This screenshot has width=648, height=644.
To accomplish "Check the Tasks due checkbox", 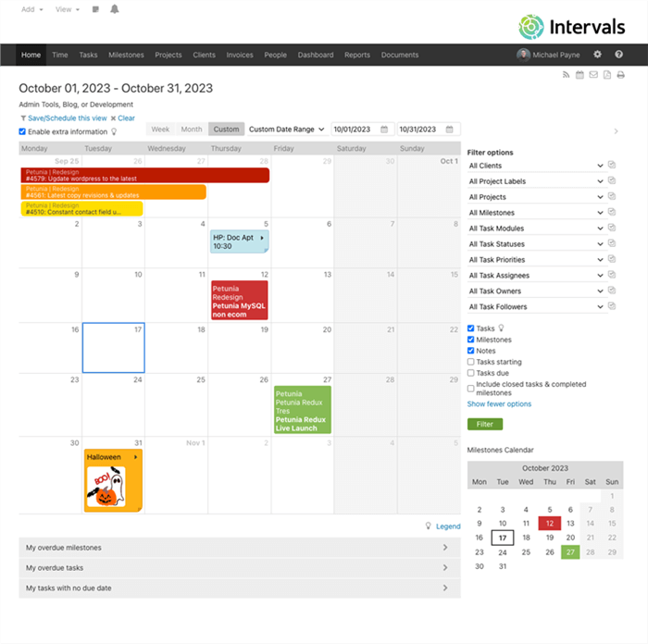I will (x=470, y=373).
